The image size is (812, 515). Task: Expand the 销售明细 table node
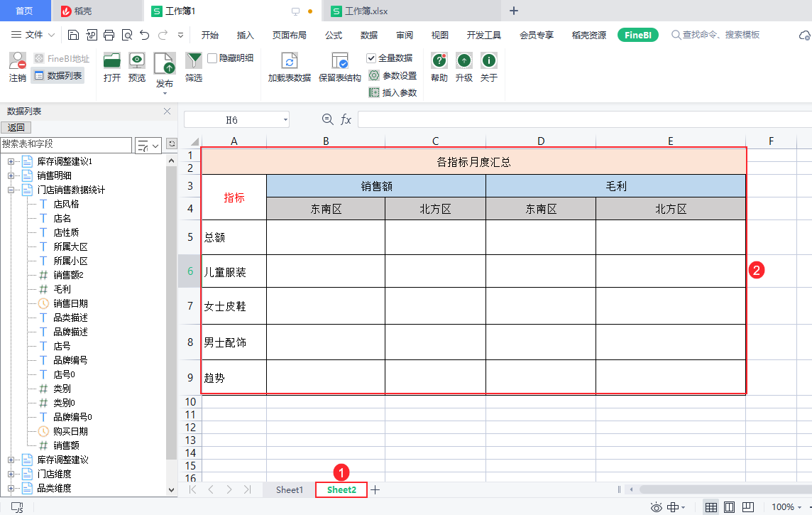11,175
